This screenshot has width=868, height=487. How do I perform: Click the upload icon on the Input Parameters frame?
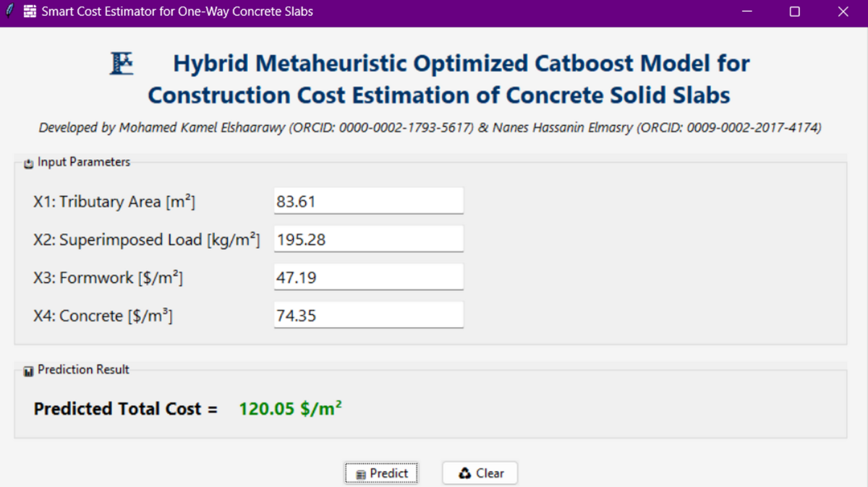click(27, 162)
